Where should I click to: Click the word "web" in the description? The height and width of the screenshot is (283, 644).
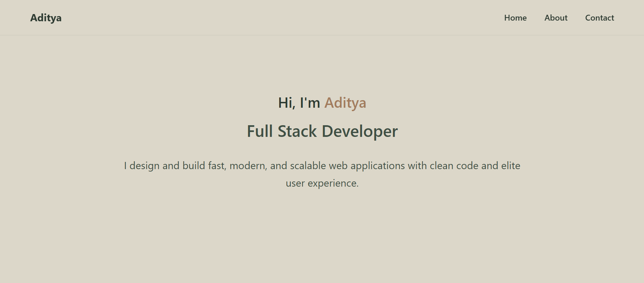point(338,166)
